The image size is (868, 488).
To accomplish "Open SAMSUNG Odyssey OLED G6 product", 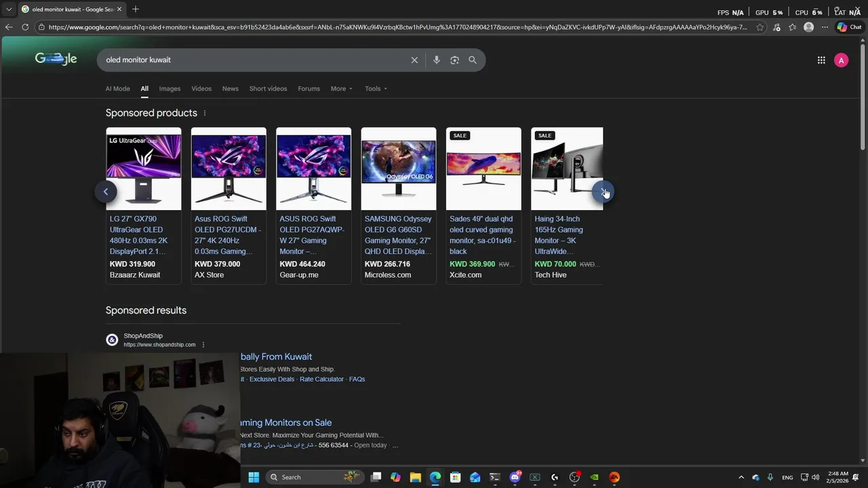I will click(398, 235).
